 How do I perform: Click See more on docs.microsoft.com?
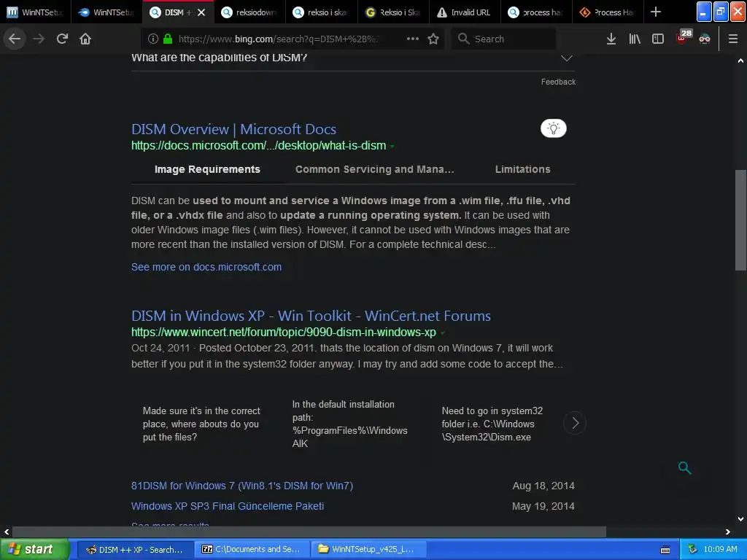coord(206,267)
